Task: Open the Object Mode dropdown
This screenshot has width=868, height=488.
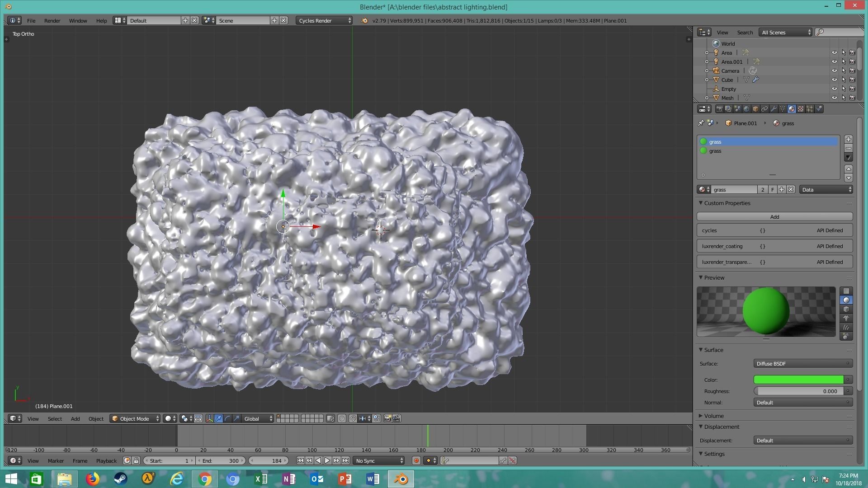Action: click(135, 419)
